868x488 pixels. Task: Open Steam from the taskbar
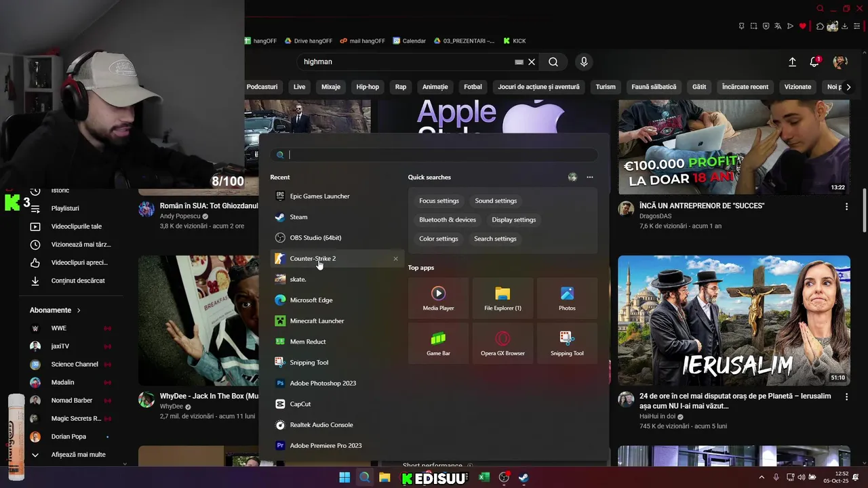[524, 477]
